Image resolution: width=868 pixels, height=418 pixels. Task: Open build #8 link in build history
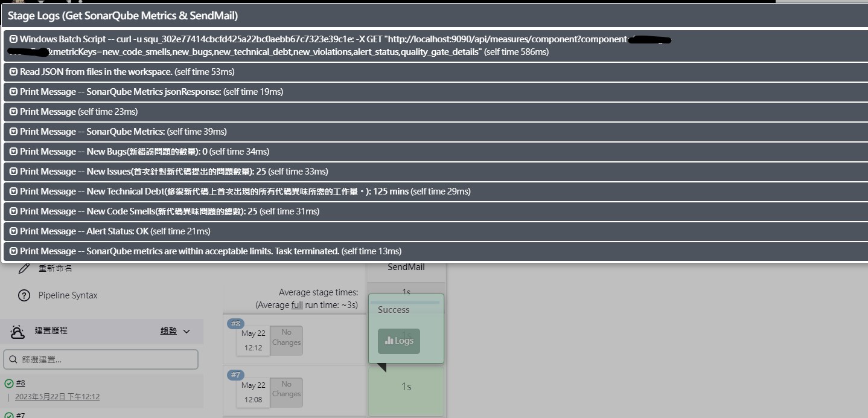tap(21, 383)
